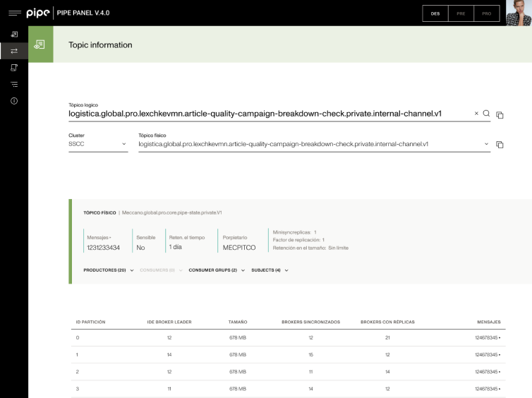Click the messages value in partition 2 row

click(488, 371)
